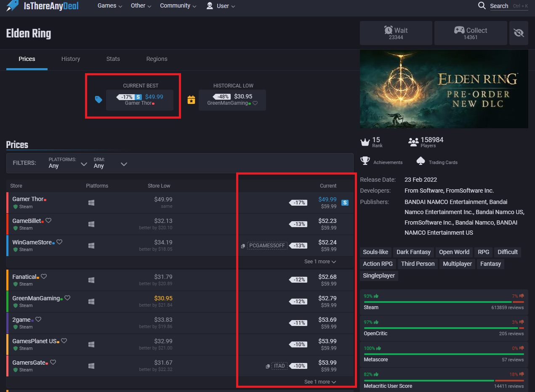Click the blue price tag icon
535x392 pixels.
[x=98, y=100]
